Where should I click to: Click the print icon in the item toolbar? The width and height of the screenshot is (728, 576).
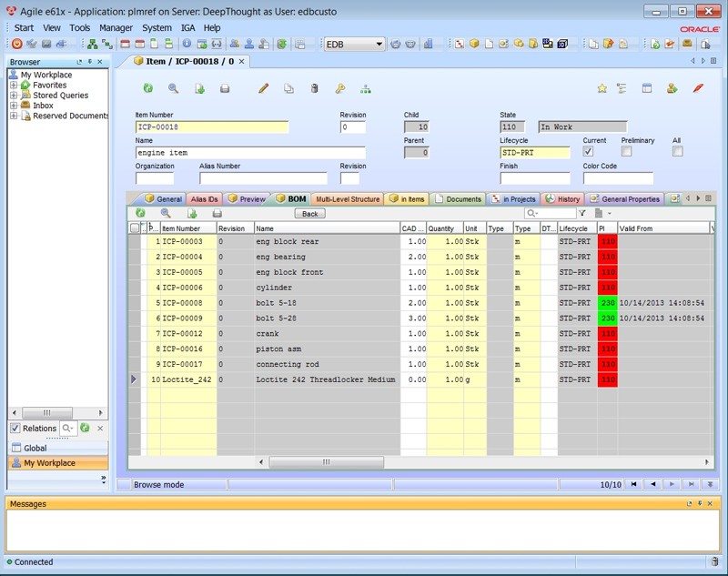coord(225,88)
